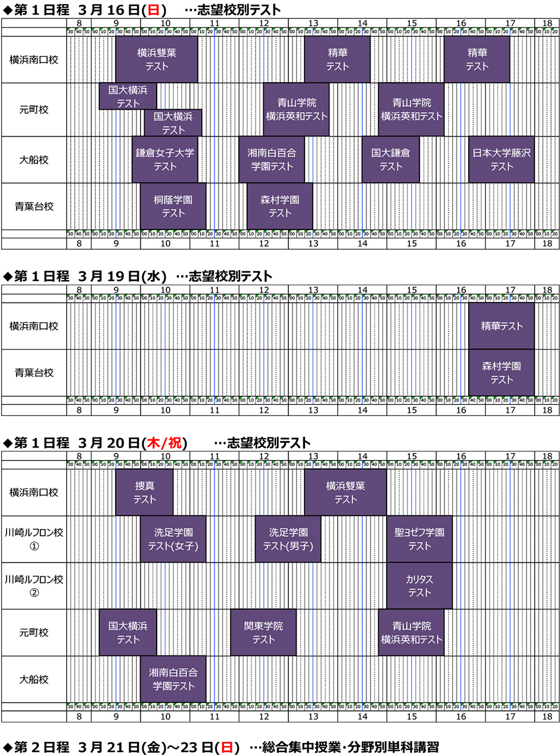Screen dimensions: 560x755
Task: Click the 川崎ルフロン校 ① row label
Action: tap(34, 539)
